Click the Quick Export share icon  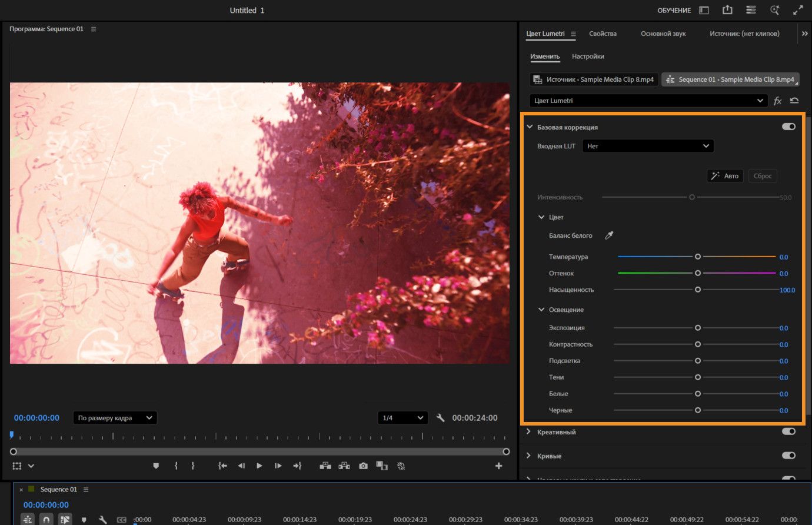(x=727, y=10)
